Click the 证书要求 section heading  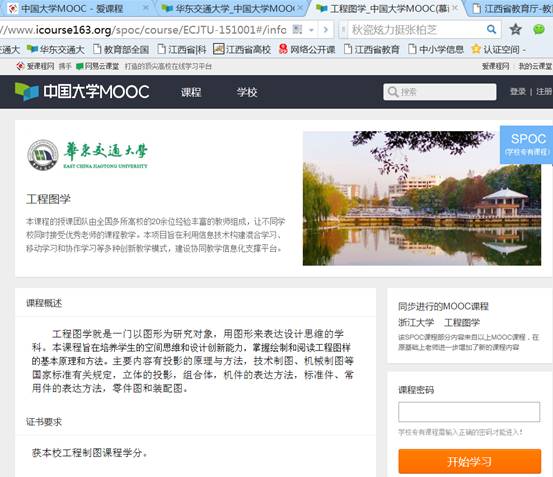coord(44,422)
